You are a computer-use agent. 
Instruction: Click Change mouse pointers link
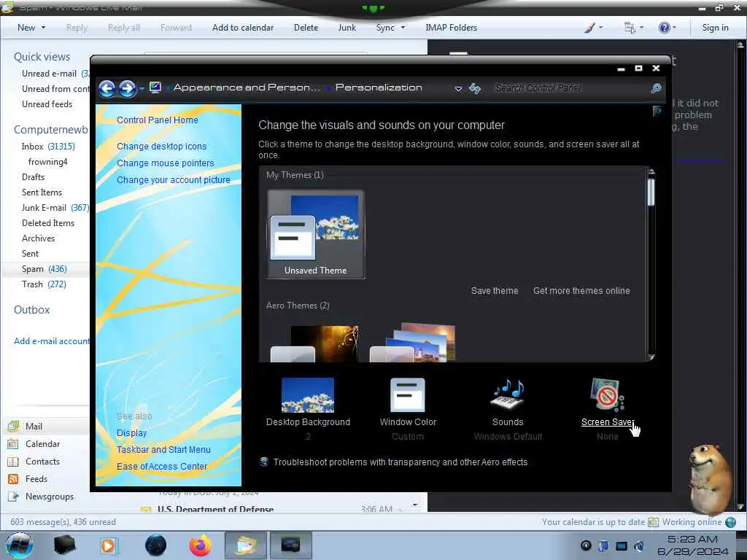pos(166,163)
